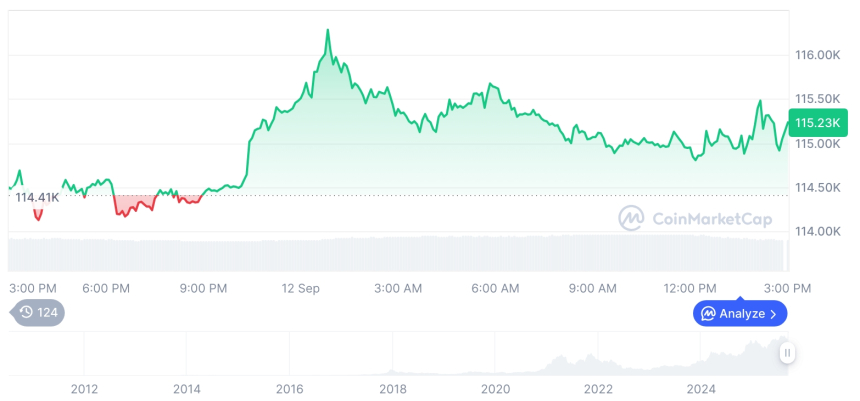This screenshot has width=860, height=401.
Task: Jump to 2022 on the mini timeline
Action: click(x=598, y=388)
